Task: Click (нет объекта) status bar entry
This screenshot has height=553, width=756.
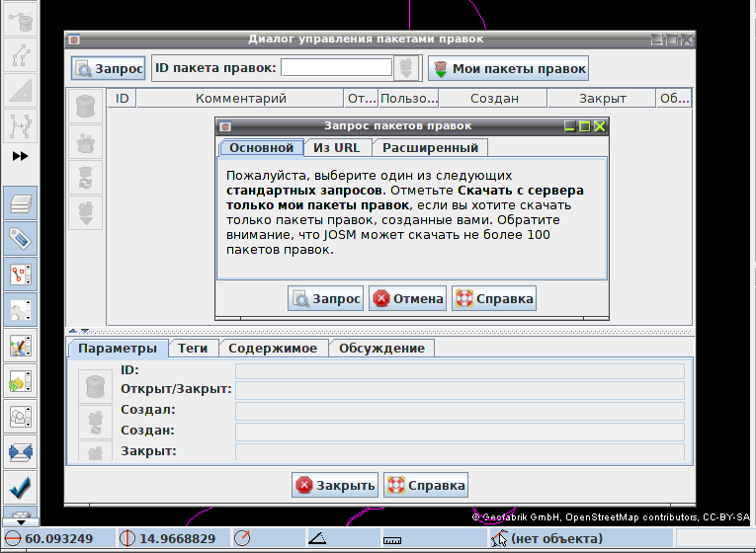Action: (556, 538)
